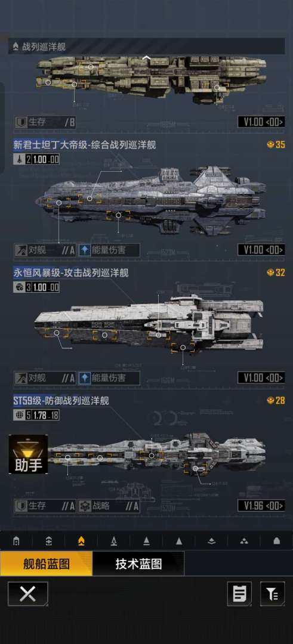Select the second ship class filter icon
Image resolution: width=293 pixels, height=644 pixels.
pos(49,541)
